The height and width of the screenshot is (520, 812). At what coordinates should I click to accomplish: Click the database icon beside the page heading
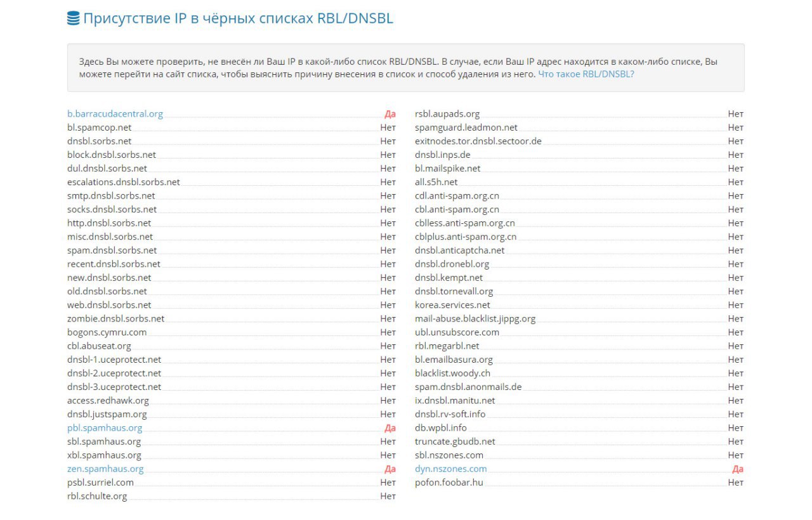coord(73,18)
